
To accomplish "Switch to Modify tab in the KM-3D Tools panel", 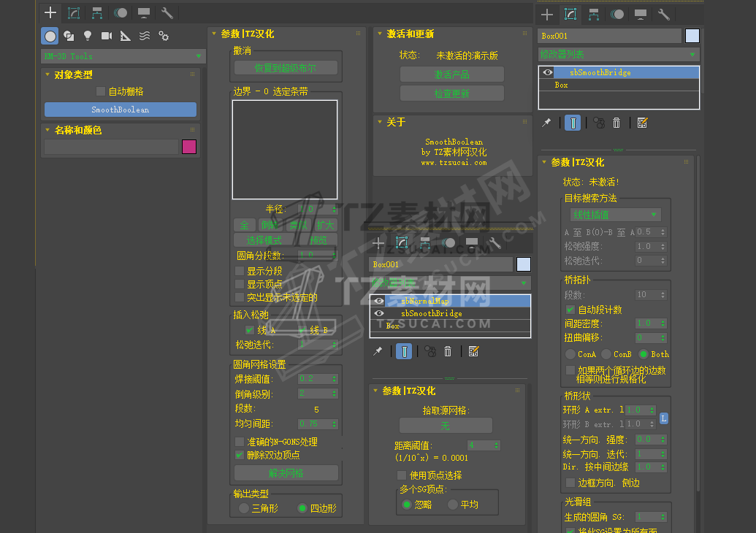I will [x=74, y=12].
